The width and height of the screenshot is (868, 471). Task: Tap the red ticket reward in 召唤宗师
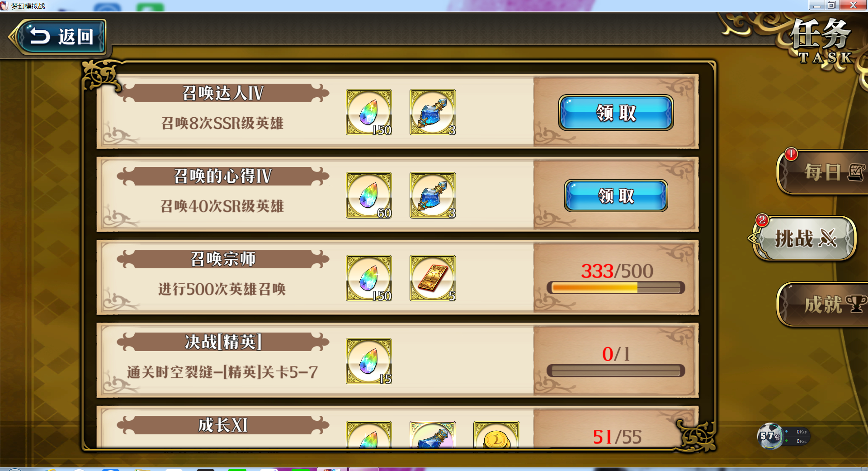point(433,278)
